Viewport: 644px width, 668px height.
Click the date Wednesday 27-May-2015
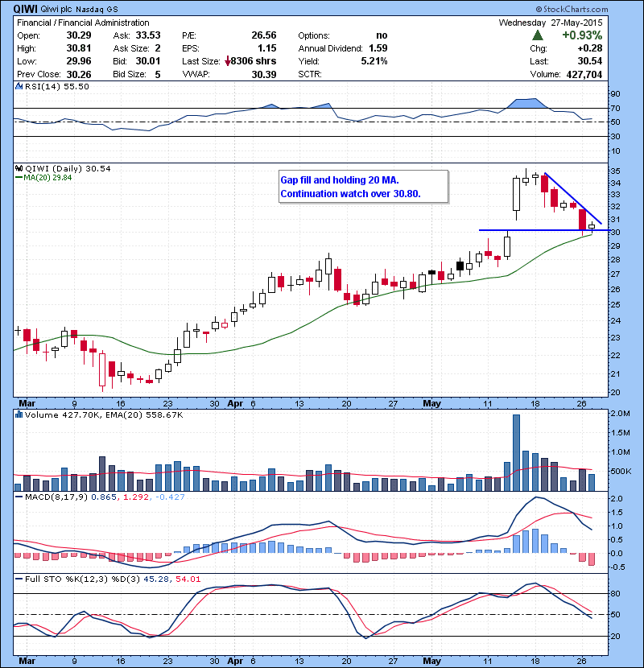point(551,23)
